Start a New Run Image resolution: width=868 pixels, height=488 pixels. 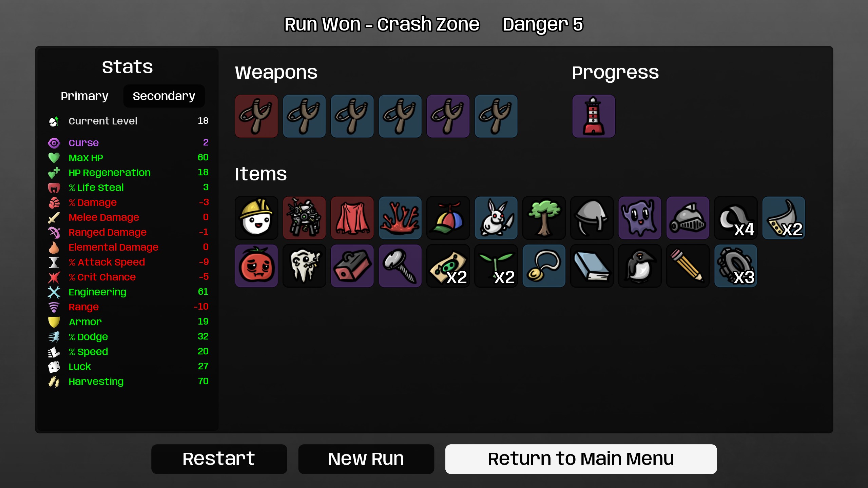click(x=366, y=459)
